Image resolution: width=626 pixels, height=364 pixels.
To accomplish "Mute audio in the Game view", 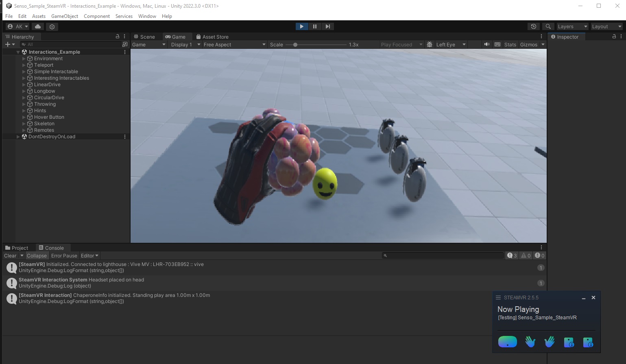I will tap(486, 44).
